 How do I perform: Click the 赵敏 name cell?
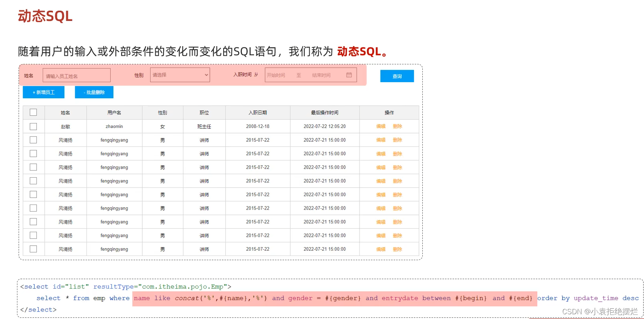(x=66, y=126)
